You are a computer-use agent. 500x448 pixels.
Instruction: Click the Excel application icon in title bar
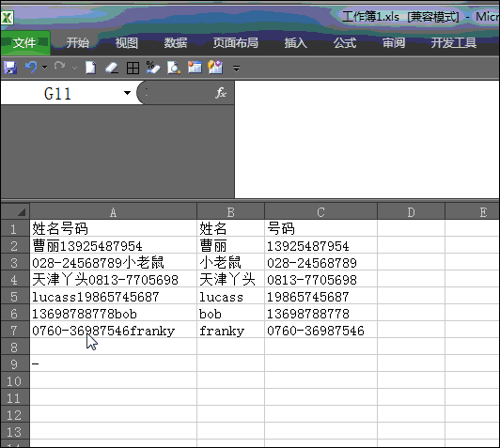[7, 17]
